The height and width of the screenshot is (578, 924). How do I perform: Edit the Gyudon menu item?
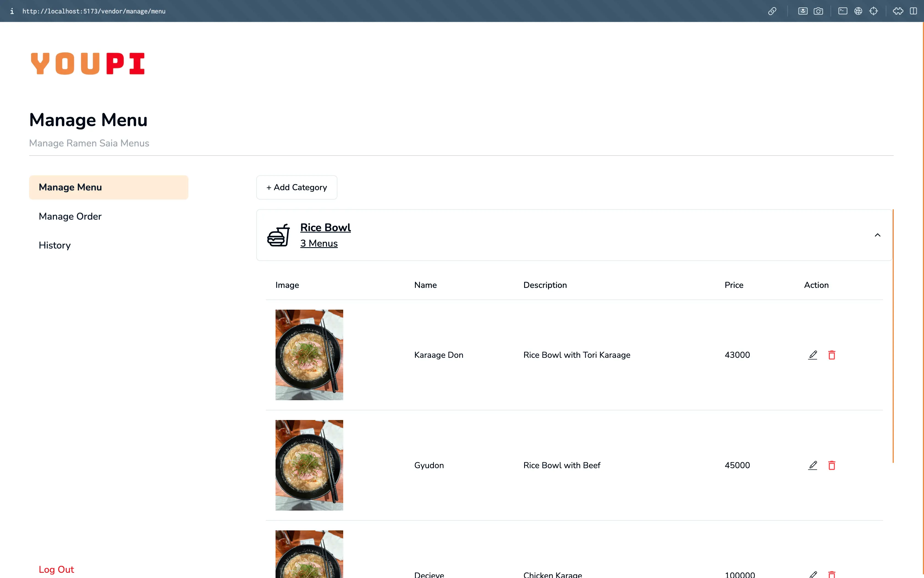point(813,465)
